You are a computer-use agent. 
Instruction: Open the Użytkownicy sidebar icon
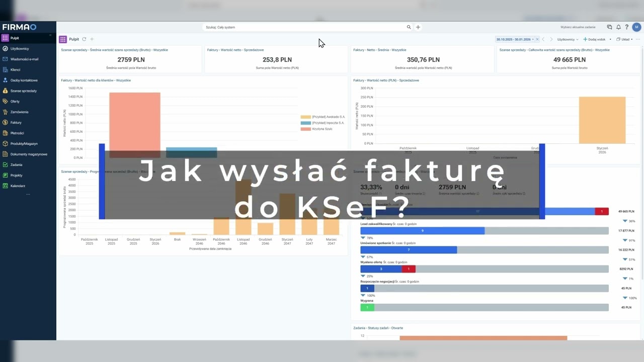point(5,49)
